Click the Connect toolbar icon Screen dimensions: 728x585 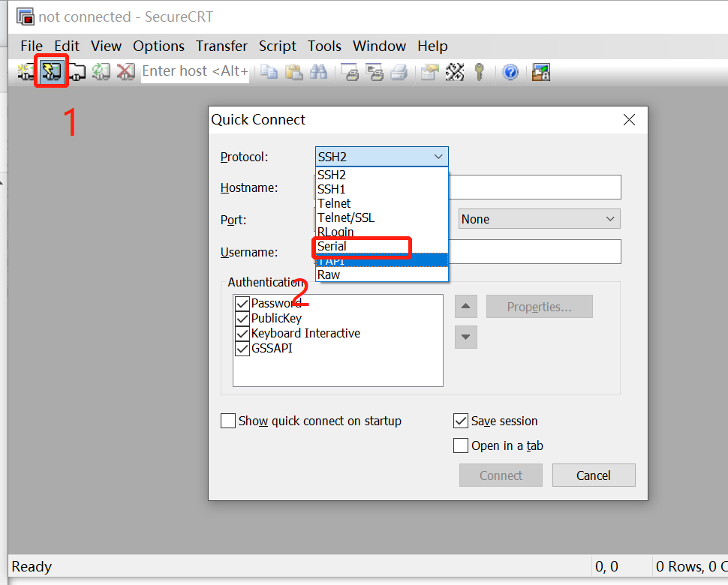point(26,71)
